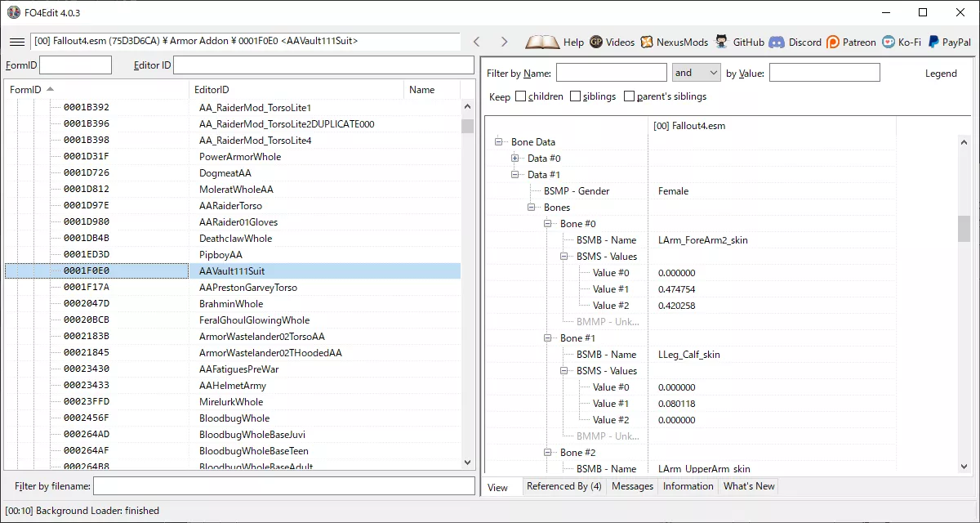Focus the Filter by Name field

611,73
